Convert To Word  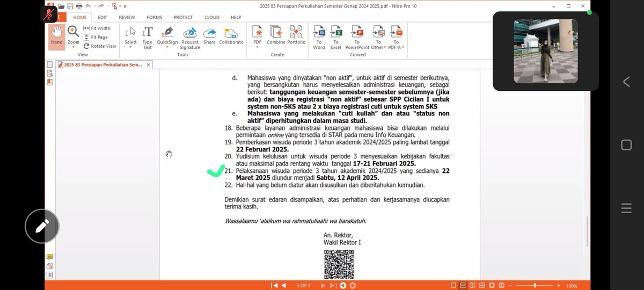[319, 37]
